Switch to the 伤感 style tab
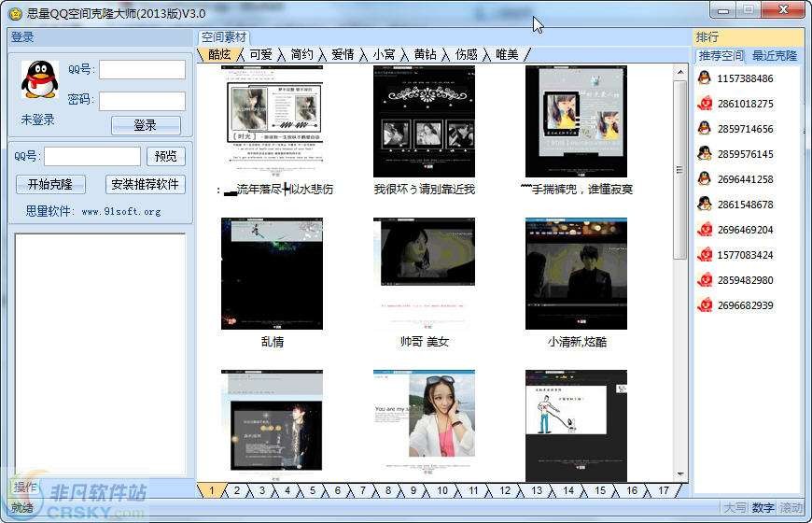 coord(466,54)
